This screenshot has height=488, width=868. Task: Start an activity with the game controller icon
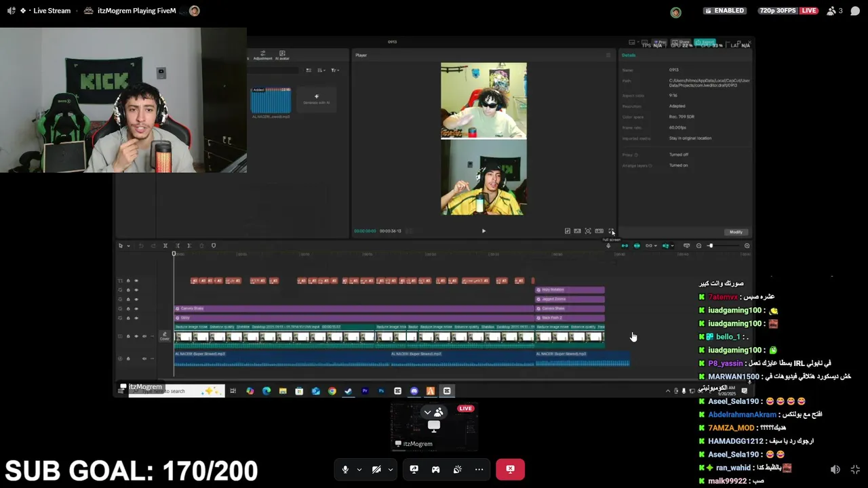(x=435, y=469)
